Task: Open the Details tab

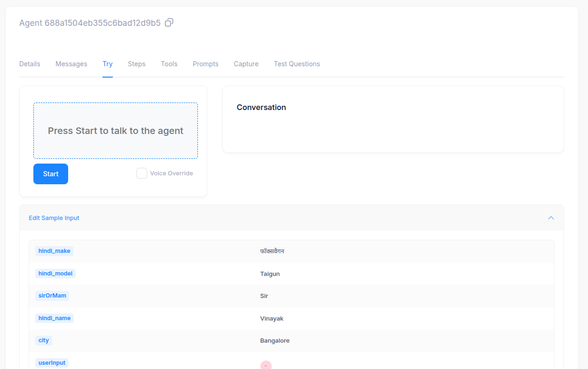Action: point(30,64)
